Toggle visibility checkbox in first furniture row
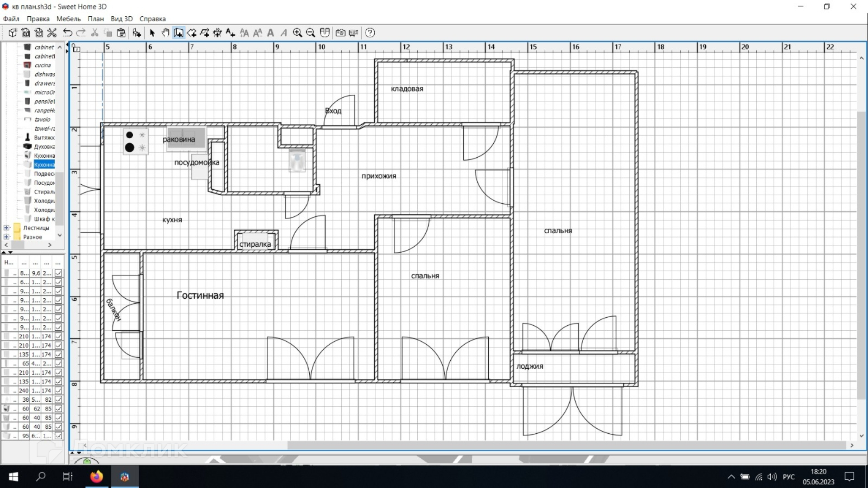 pyautogui.click(x=58, y=273)
